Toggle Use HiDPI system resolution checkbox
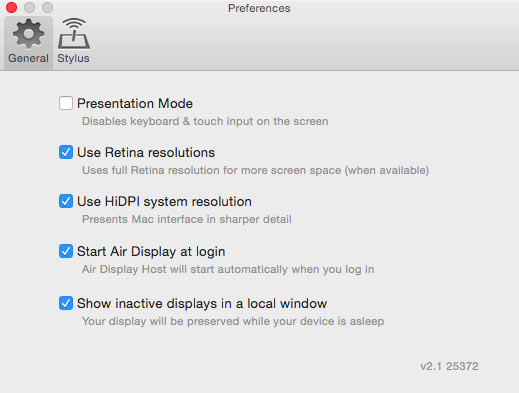This screenshot has width=519, height=393. [x=66, y=201]
